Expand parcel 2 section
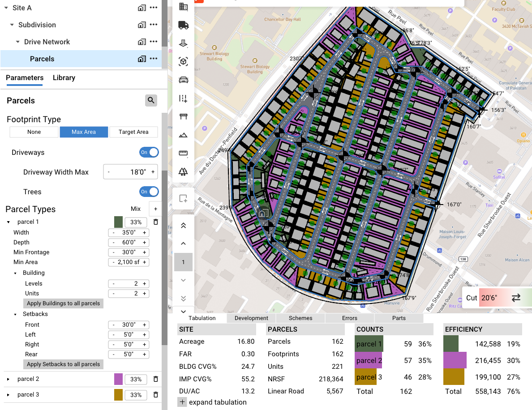This screenshot has width=532, height=410. click(x=9, y=379)
